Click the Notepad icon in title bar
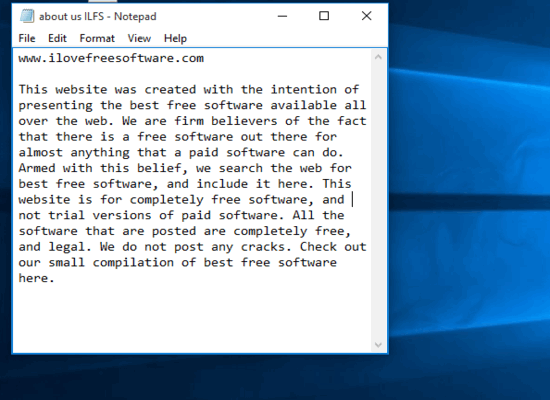This screenshot has height=400, width=550. point(27,16)
